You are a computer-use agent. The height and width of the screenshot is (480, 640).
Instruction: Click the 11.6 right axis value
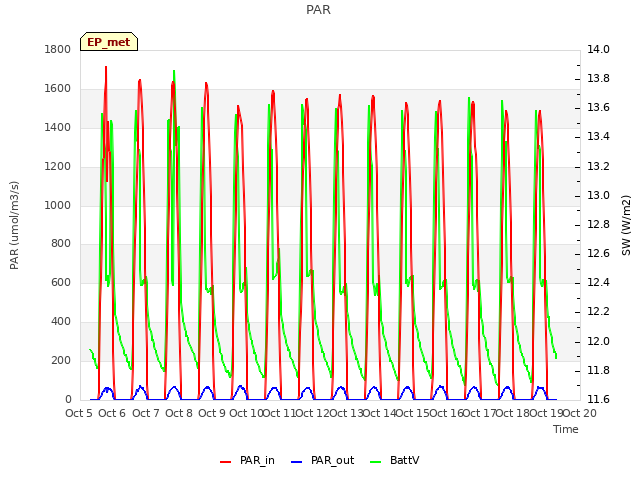point(598,400)
